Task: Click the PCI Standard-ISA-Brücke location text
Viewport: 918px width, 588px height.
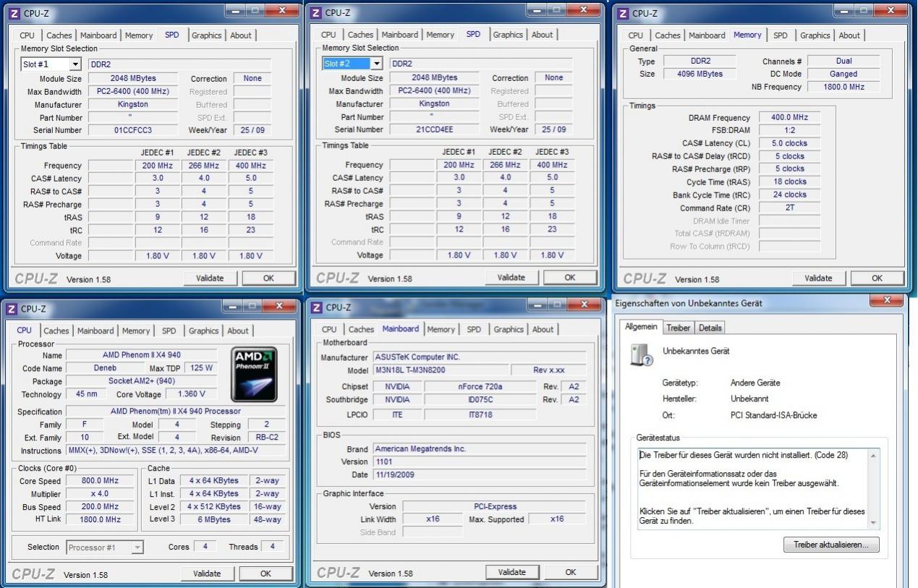Action: (774, 415)
